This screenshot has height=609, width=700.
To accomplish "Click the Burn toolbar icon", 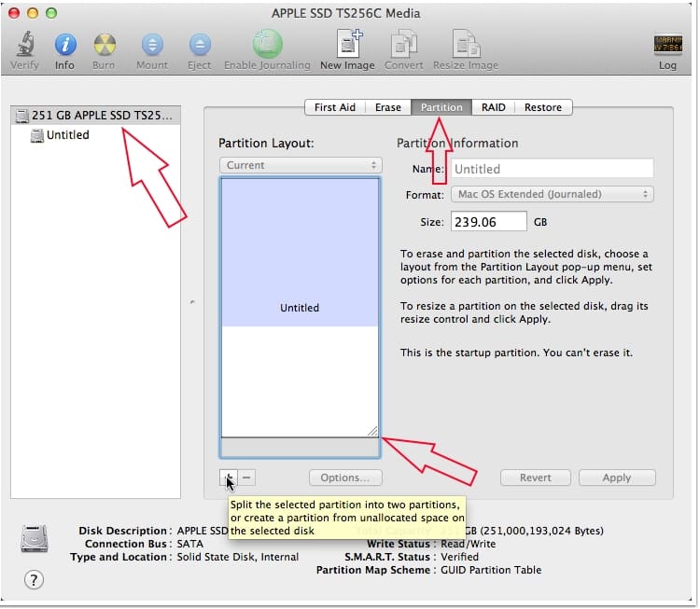I will click(x=105, y=45).
